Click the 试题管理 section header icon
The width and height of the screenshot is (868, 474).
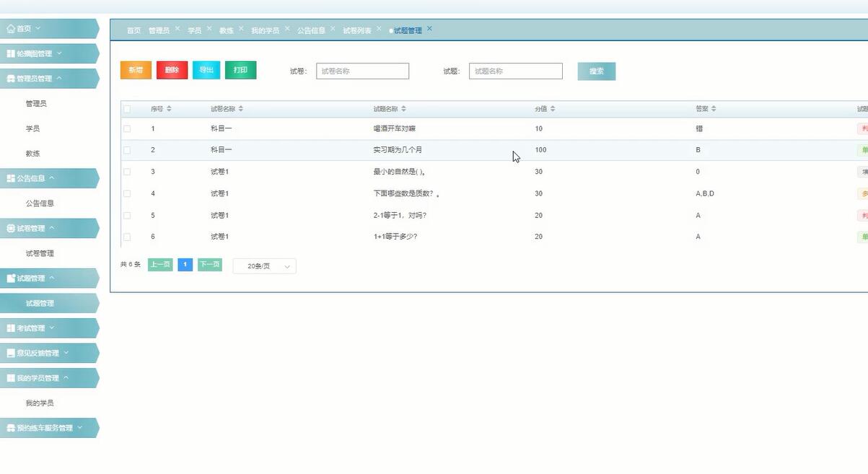(11, 278)
